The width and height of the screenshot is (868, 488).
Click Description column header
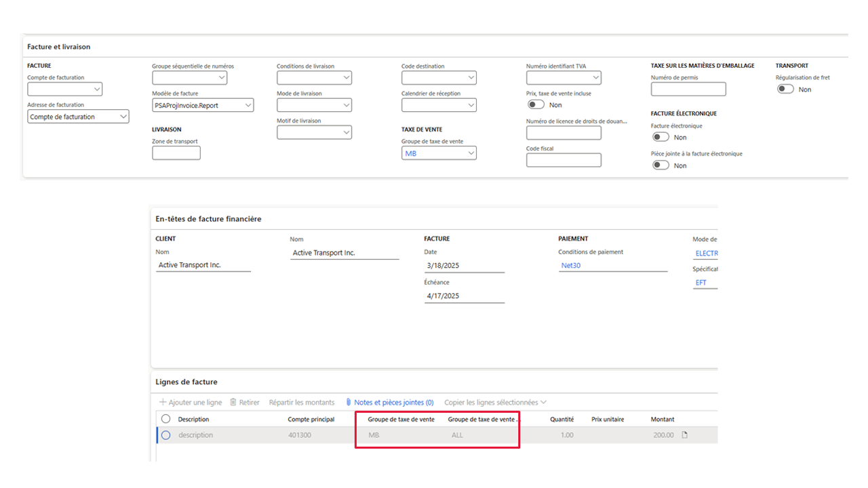pyautogui.click(x=194, y=420)
